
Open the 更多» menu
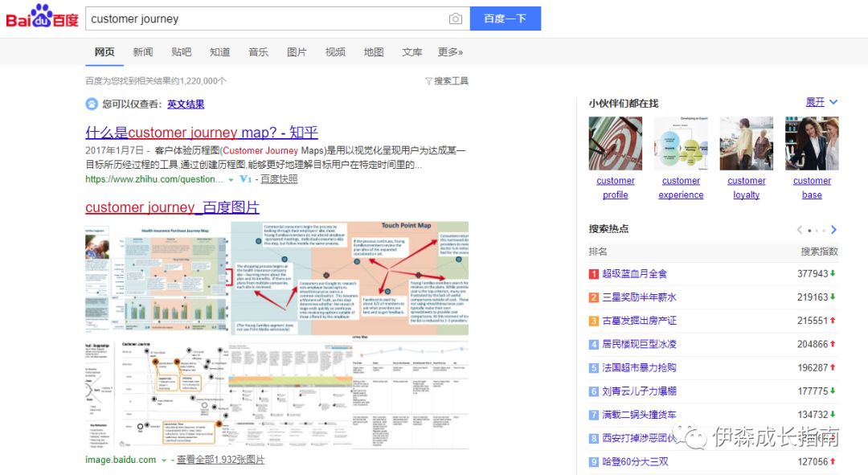451,52
